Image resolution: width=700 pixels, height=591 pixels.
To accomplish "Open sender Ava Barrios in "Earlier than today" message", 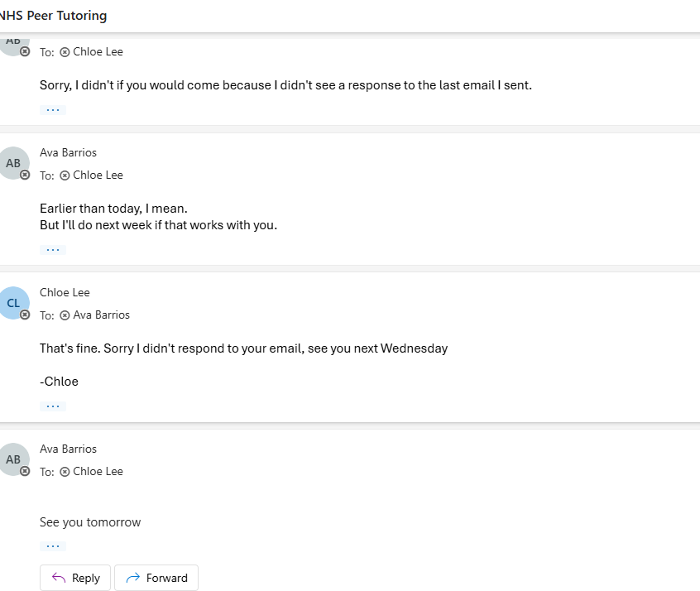I will [x=68, y=152].
